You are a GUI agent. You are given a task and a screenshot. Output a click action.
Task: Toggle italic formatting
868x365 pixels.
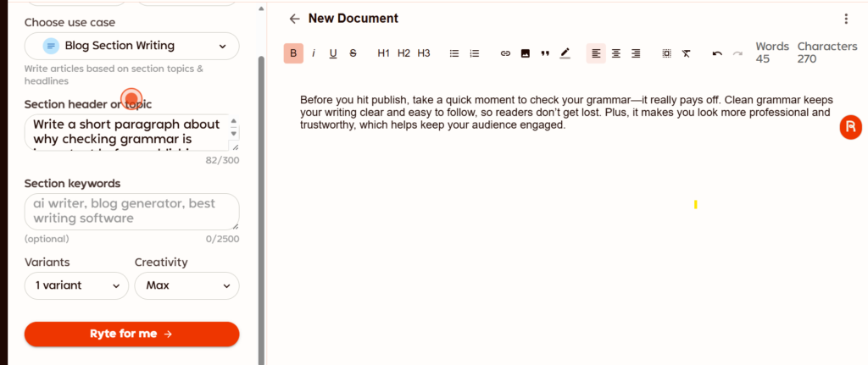(x=314, y=53)
